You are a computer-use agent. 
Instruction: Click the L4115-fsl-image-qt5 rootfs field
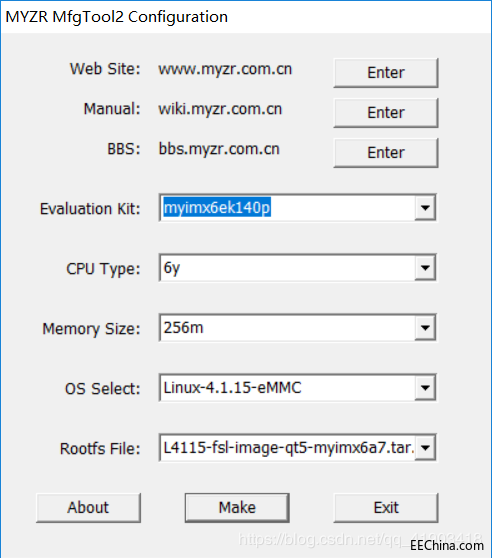287,448
